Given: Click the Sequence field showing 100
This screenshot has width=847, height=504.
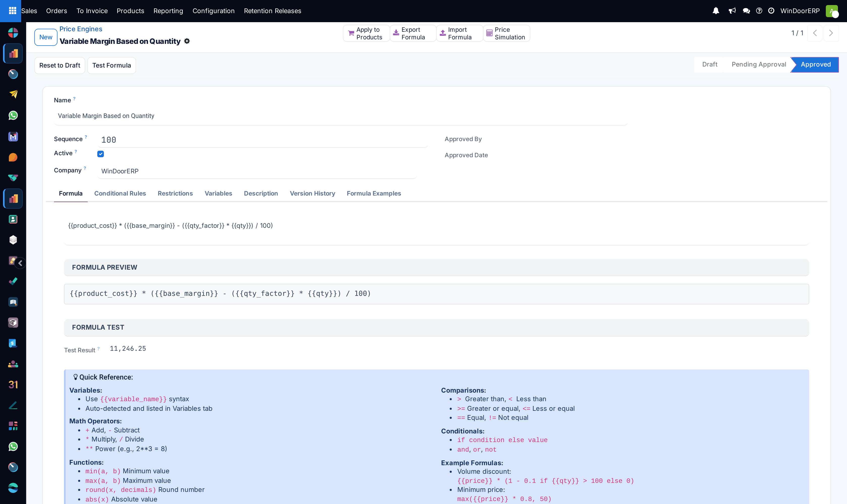Looking at the screenshot, I should coord(263,140).
